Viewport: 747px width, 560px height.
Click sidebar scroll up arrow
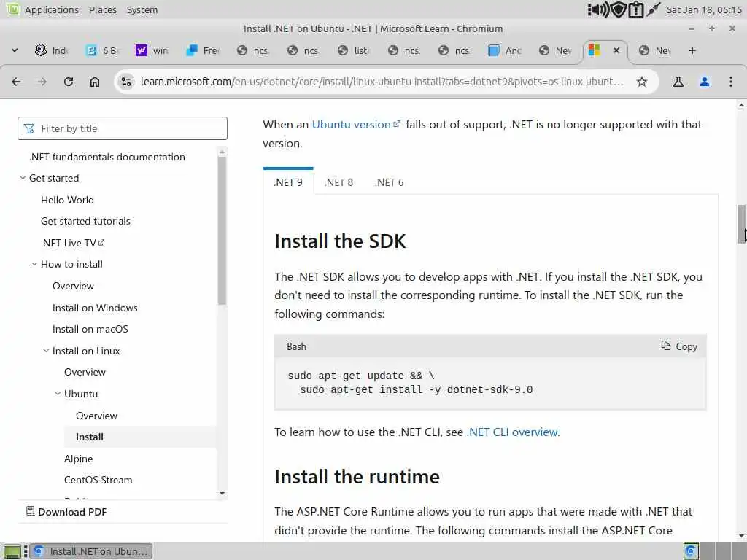222,152
